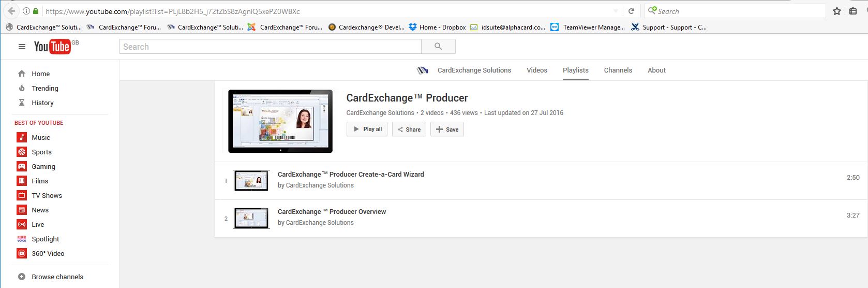Open CardExchange Producer Overview video title
Viewport: 868px width, 288px height.
pyautogui.click(x=332, y=211)
